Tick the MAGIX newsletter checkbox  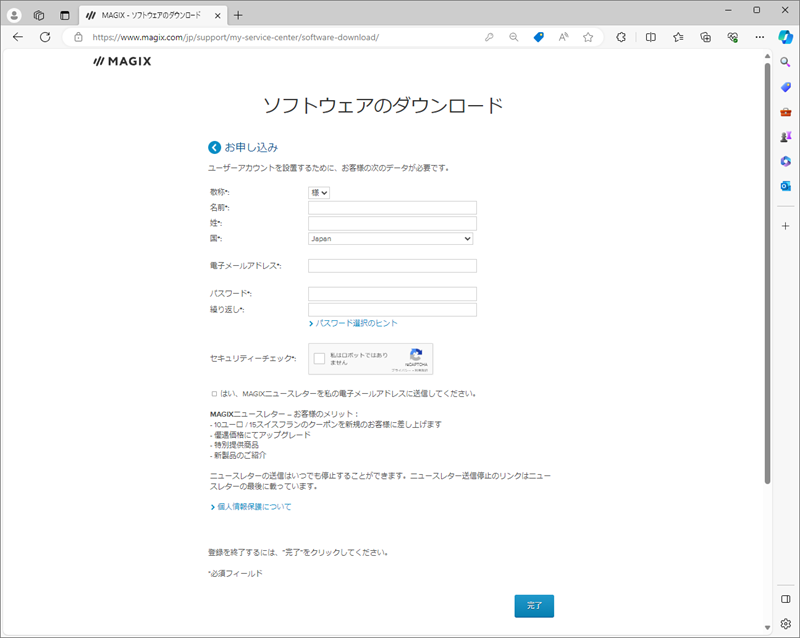[x=214, y=394]
